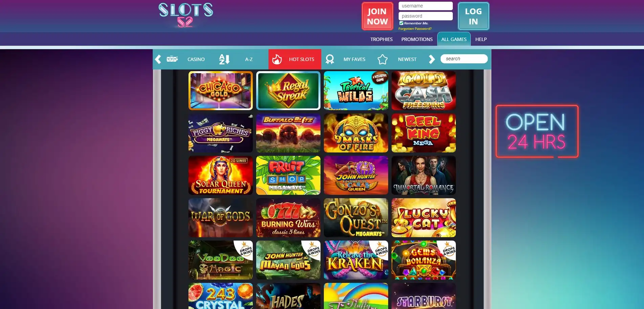Focus the username input field

coord(425,6)
